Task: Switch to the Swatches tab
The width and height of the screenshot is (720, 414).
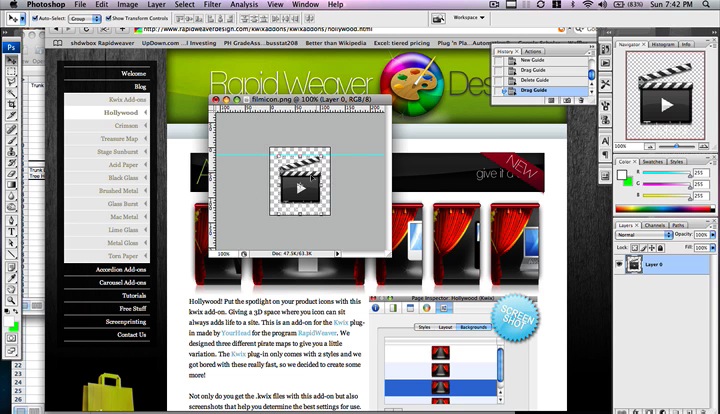Action: [x=652, y=162]
